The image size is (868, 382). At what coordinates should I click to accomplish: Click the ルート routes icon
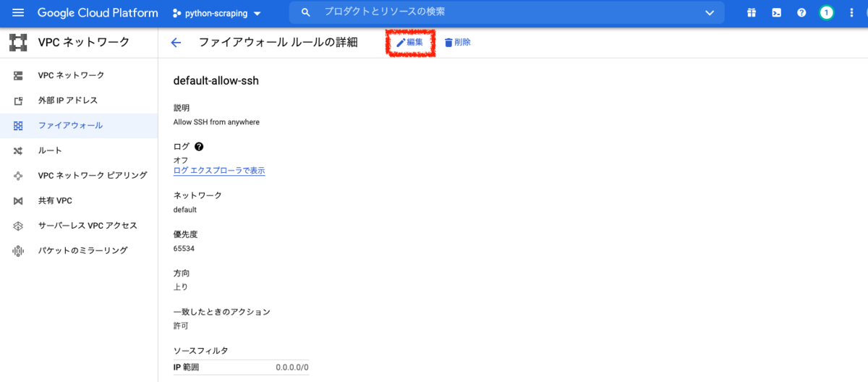[18, 150]
